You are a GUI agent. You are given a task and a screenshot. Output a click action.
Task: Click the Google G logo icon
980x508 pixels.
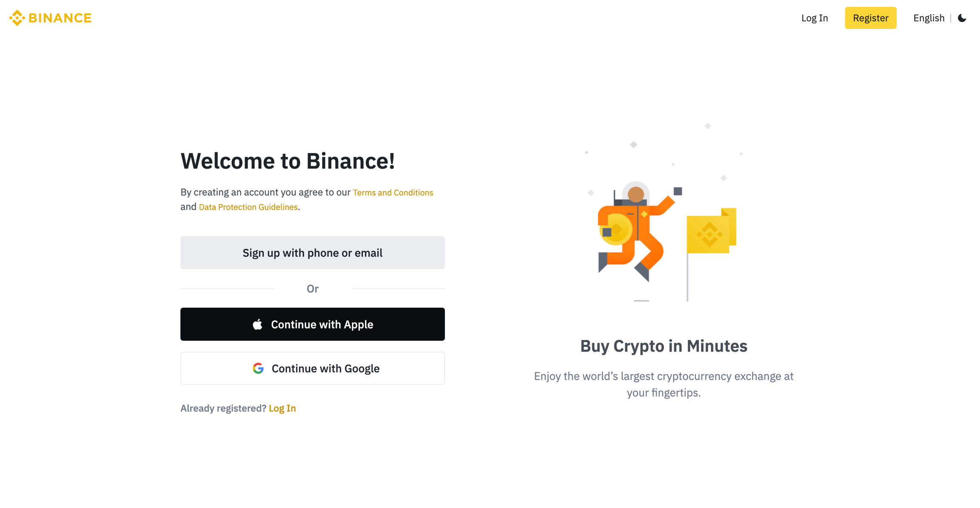(258, 368)
